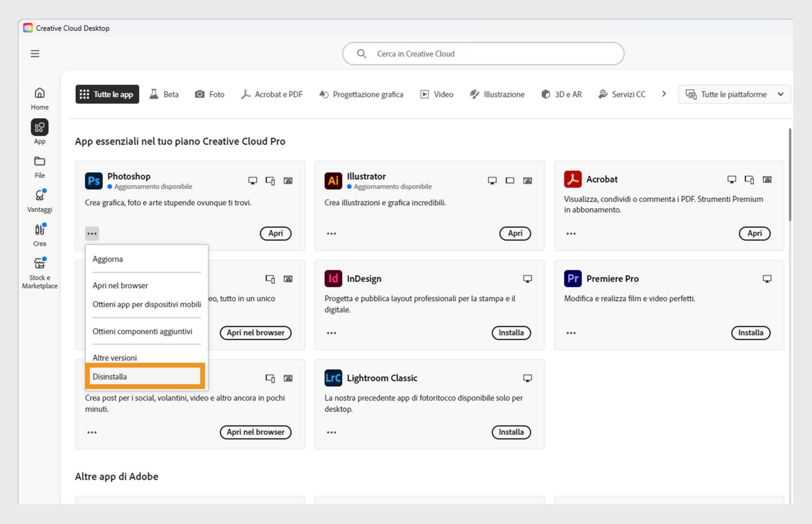
Task: Click inside the Cerca in Creative Cloud search field
Action: point(483,54)
